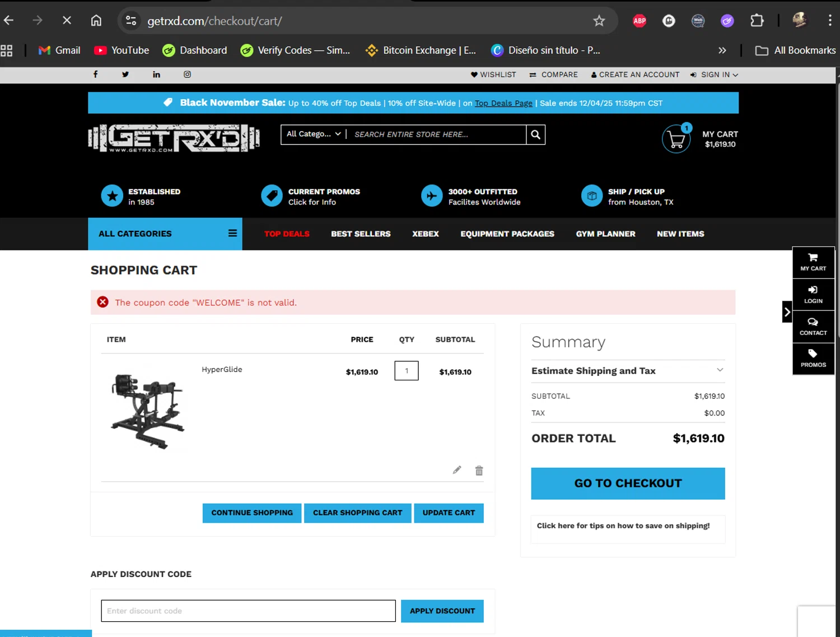The image size is (840, 637).
Task: Open the All Categories search dropdown
Action: click(x=314, y=134)
